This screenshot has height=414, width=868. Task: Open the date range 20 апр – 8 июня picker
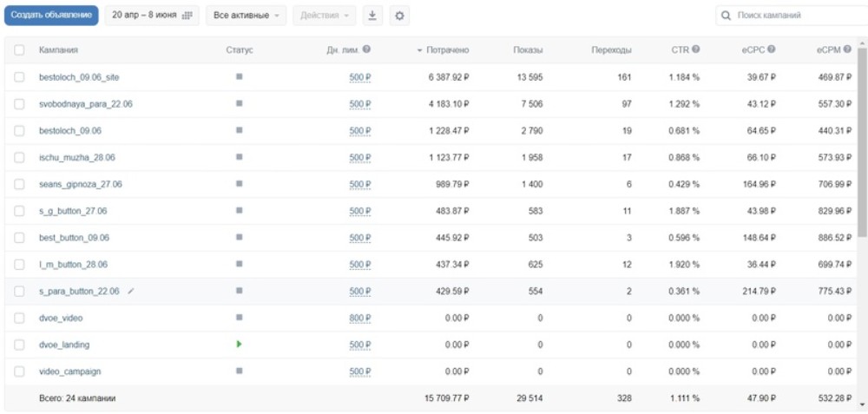pyautogui.click(x=152, y=16)
